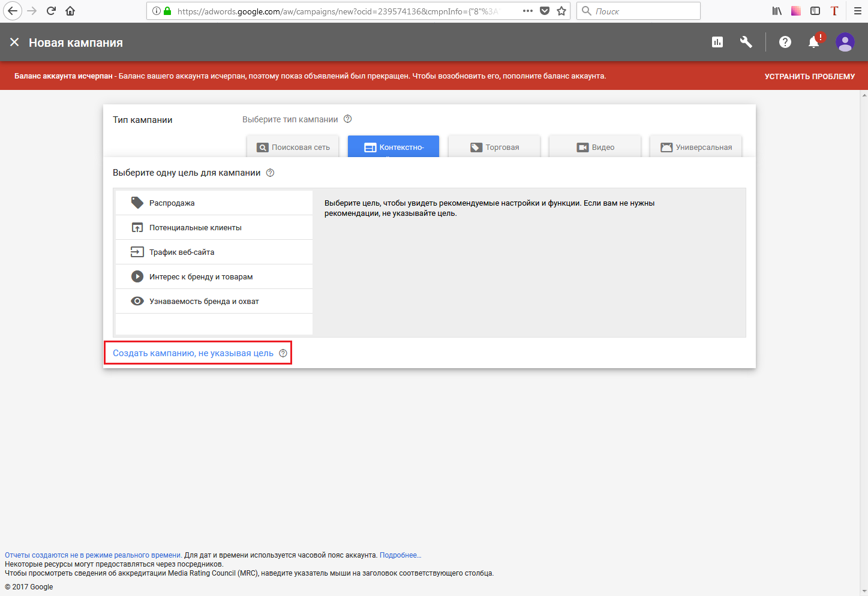Screen dimensions: 868x596
Task: Open the real-time reports notice link
Action: click(94, 555)
